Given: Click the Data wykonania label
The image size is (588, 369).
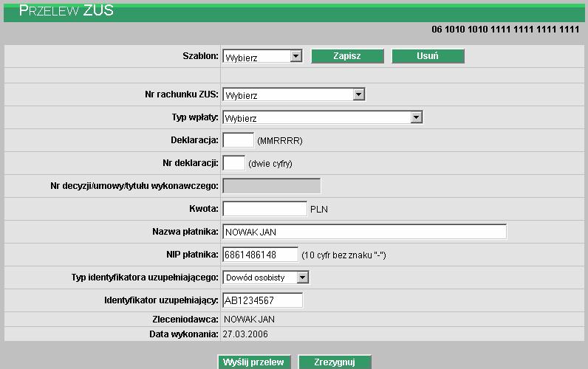Looking at the screenshot, I should click(x=184, y=334).
